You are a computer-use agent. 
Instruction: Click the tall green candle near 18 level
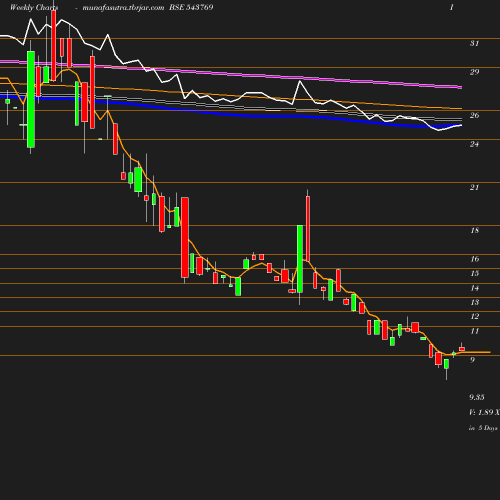click(300, 259)
